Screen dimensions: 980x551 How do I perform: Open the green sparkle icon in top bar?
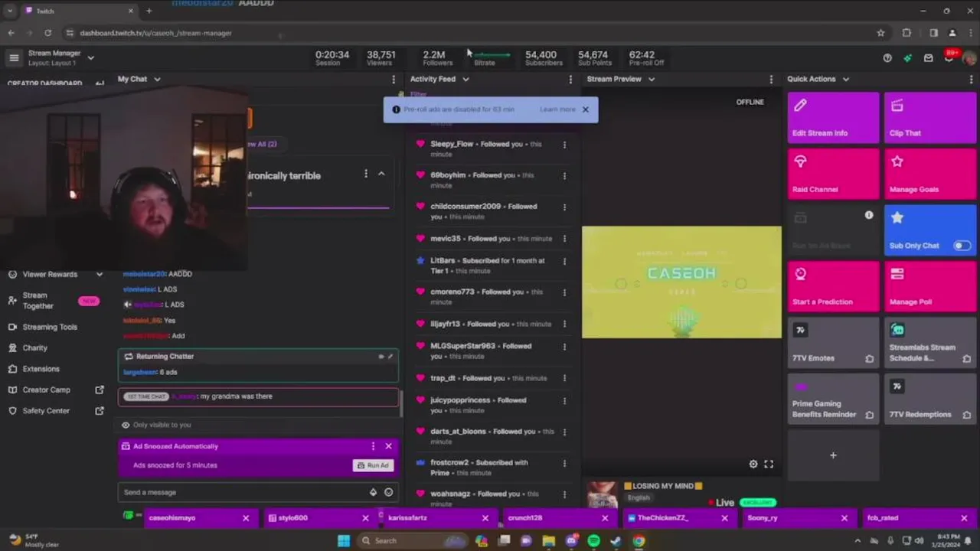908,58
